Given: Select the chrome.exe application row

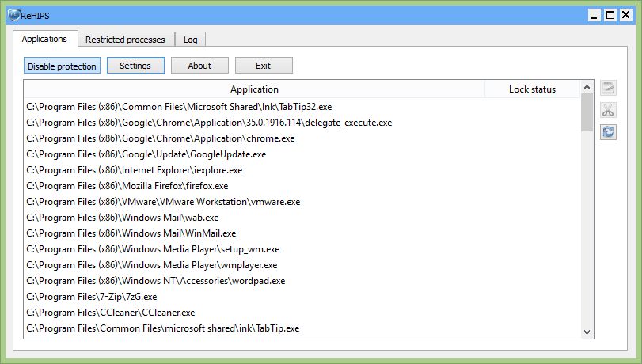Looking at the screenshot, I should click(302, 138).
